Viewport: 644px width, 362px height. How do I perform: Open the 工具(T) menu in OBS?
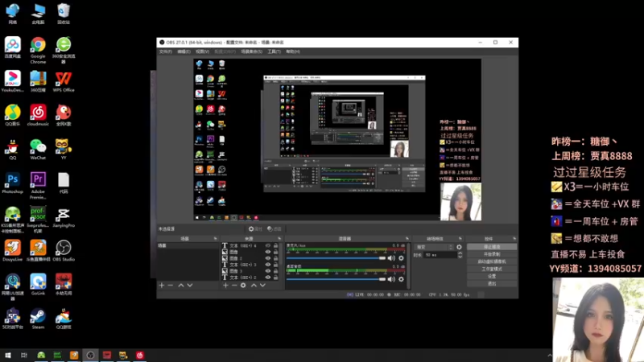pyautogui.click(x=274, y=51)
